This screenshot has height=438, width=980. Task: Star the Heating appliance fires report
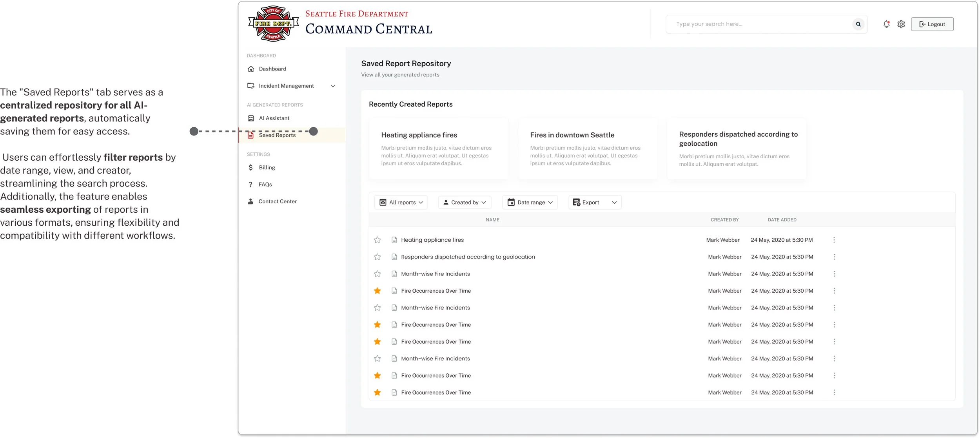(377, 240)
